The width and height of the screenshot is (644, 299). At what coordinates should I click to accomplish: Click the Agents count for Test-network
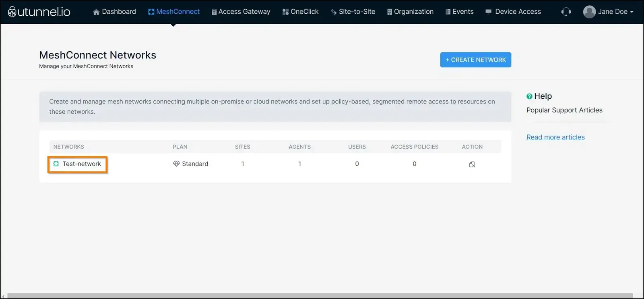299,164
